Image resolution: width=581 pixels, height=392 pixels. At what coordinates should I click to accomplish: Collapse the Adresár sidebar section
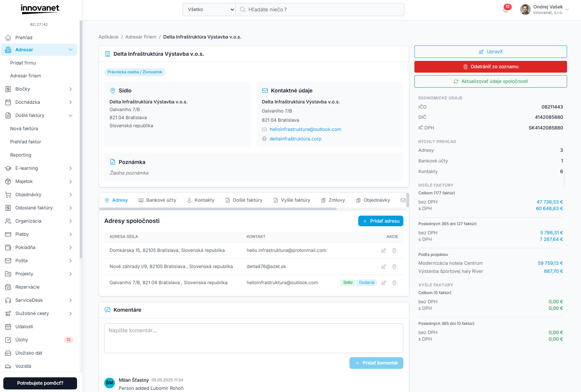(70, 50)
